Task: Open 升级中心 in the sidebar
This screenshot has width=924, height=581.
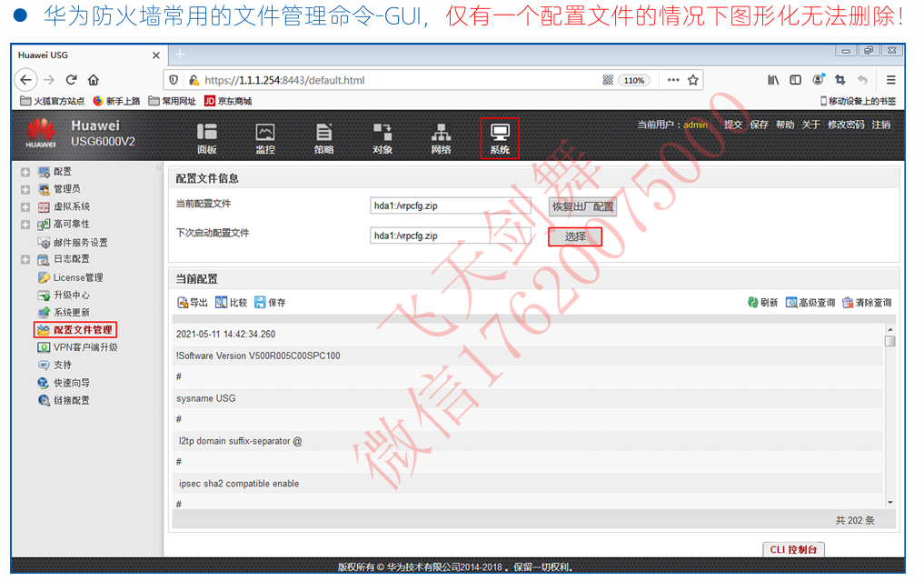Action: (x=64, y=295)
